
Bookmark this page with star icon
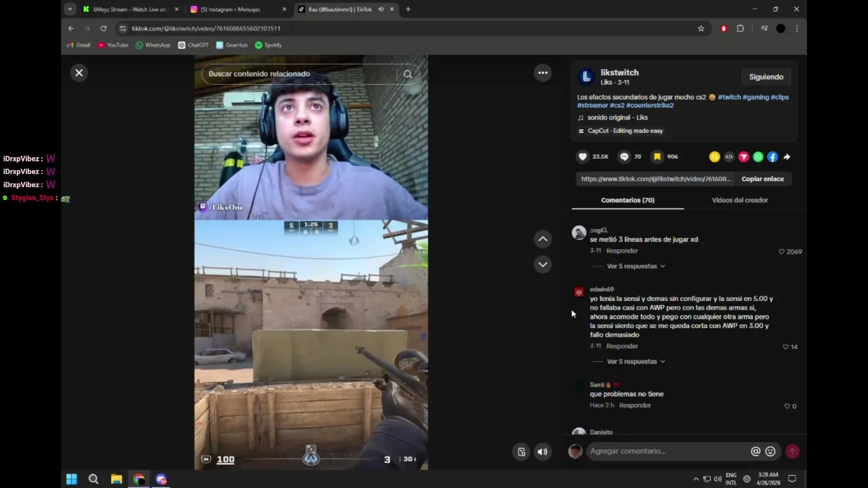701,28
